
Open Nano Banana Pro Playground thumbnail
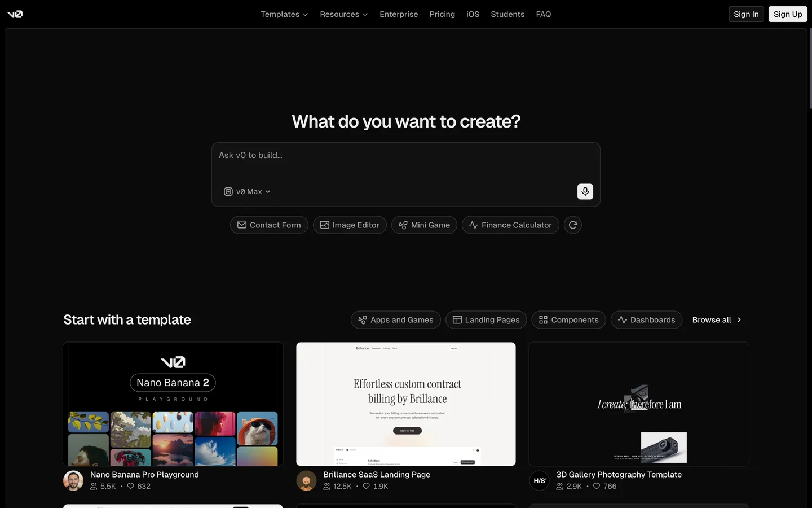click(x=173, y=404)
